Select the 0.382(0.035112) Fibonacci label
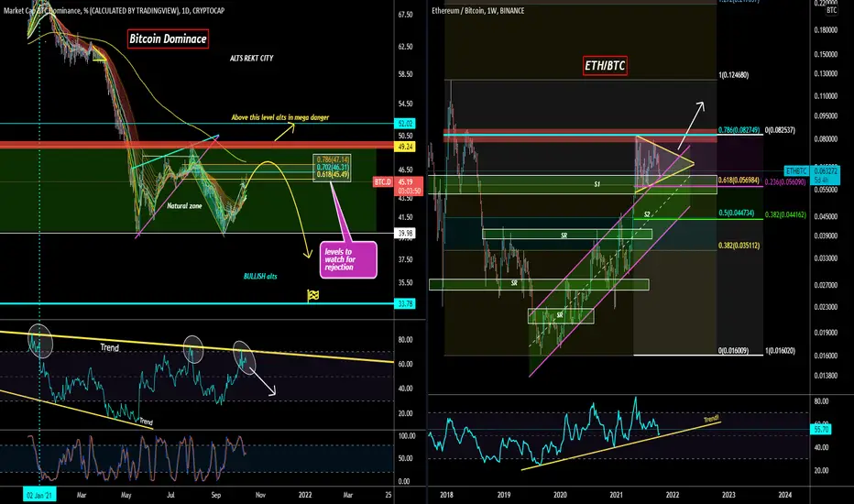Image resolution: width=854 pixels, height=504 pixels. [x=739, y=246]
